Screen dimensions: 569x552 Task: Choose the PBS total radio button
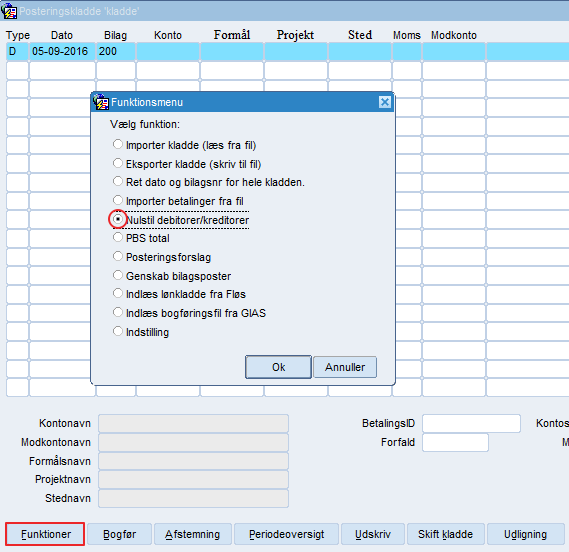coord(118,237)
